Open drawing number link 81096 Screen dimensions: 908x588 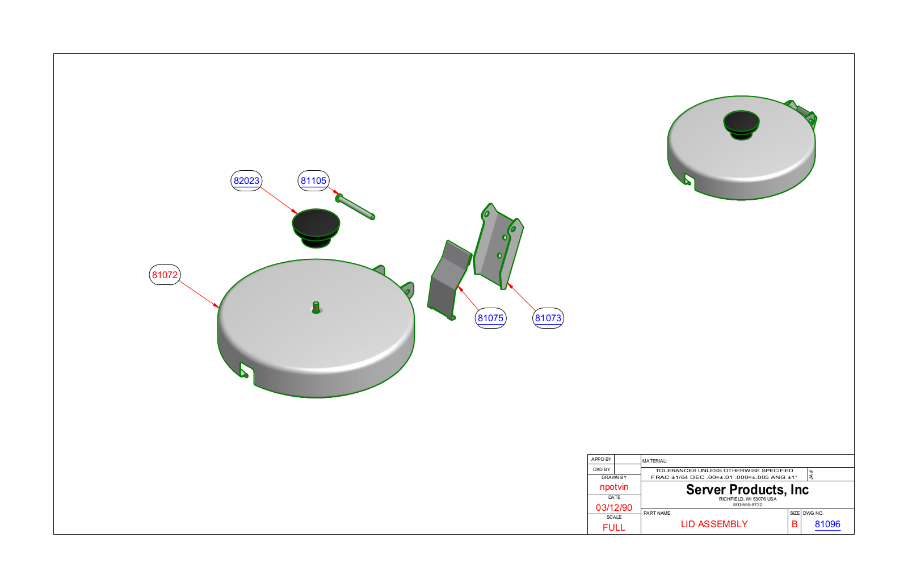tap(827, 524)
